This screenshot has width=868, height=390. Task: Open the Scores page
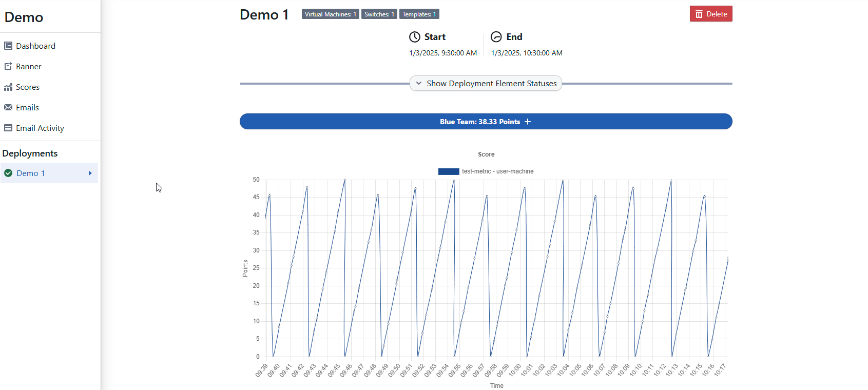[x=28, y=87]
